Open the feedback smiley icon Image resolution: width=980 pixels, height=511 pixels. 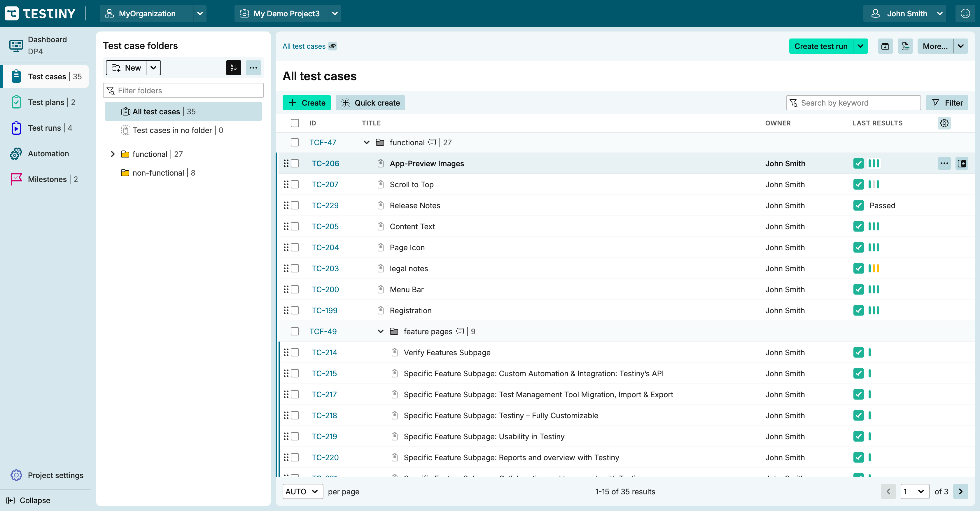[965, 14]
